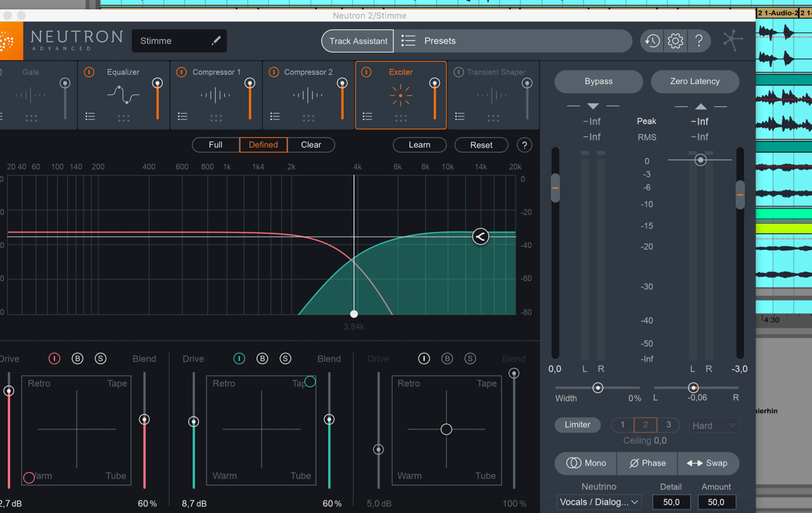Grab Transient Shaper reorder dots handle

click(x=493, y=118)
